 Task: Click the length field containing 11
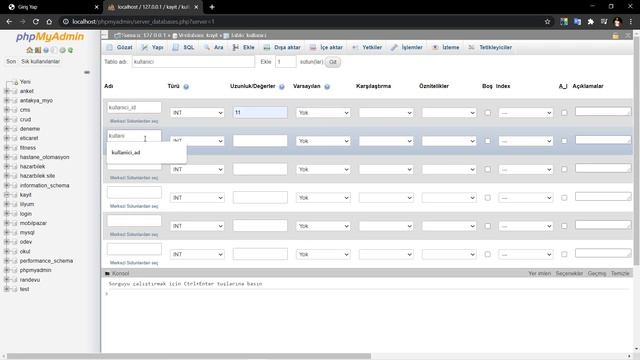click(260, 113)
